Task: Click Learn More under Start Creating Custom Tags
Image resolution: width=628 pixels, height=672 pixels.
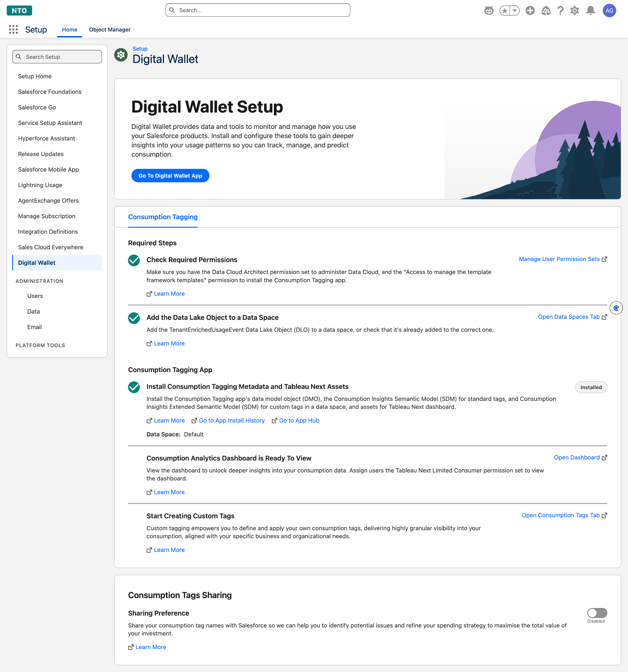Action: 166,550
